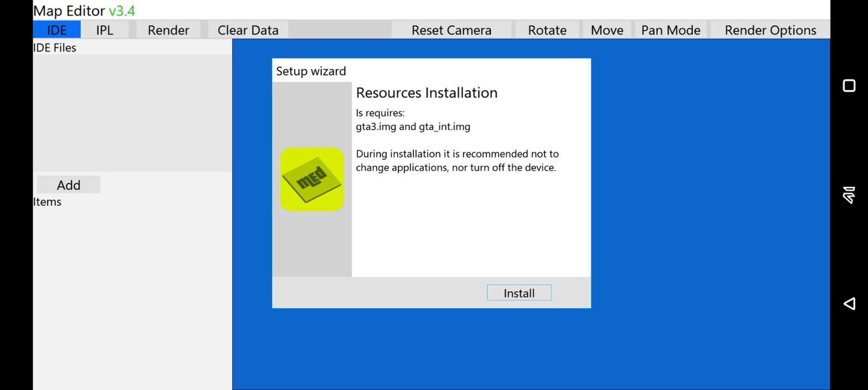
Task: Select the MEd logo in the setup wizard
Action: [x=311, y=178]
